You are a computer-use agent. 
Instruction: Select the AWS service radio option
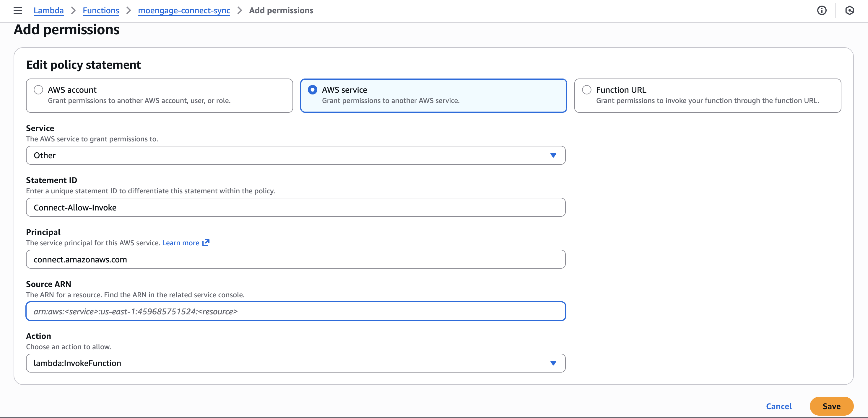pos(312,90)
